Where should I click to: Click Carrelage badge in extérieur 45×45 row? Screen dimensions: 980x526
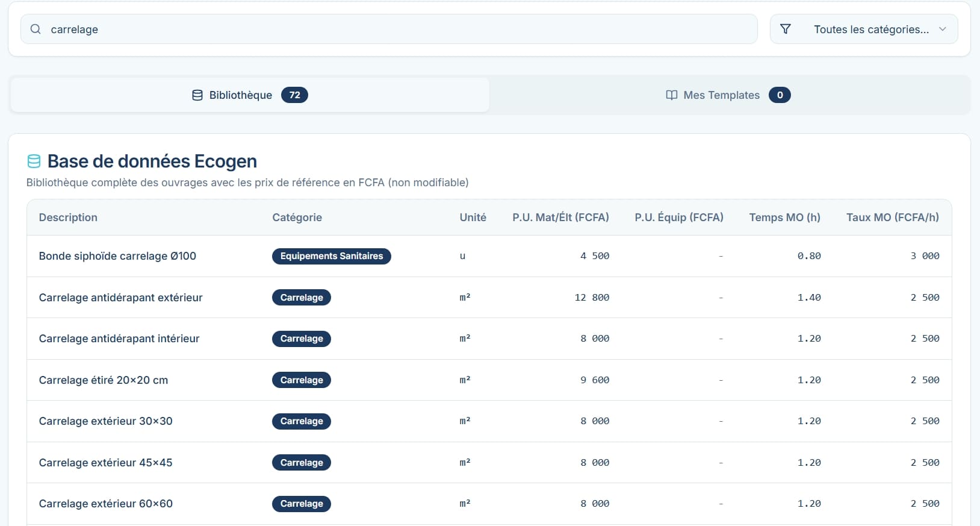[302, 463]
